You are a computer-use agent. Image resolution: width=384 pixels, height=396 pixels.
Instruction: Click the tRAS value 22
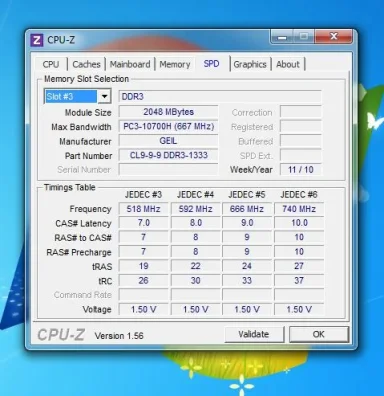pyautogui.click(x=195, y=266)
